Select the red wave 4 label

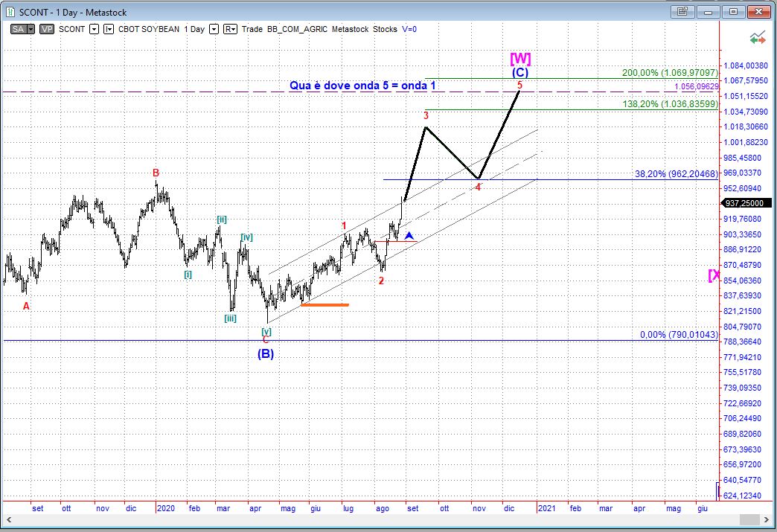(x=478, y=188)
